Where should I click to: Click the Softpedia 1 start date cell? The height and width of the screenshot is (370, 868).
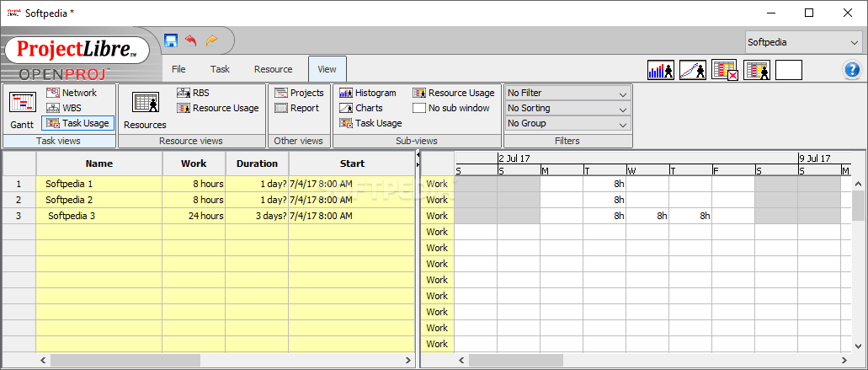pos(352,184)
